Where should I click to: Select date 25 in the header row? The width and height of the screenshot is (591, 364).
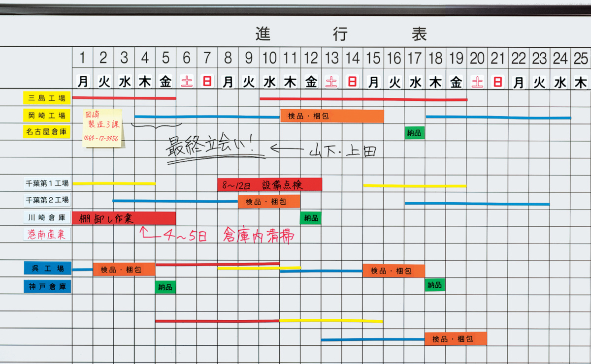(581, 58)
